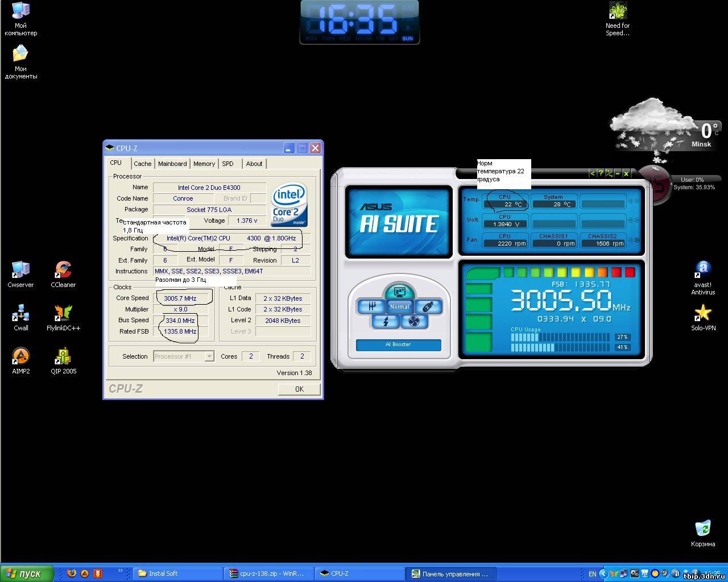Click the CPU 22 °C temperature reading
Image resolution: width=728 pixels, height=582 pixels.
click(505, 204)
